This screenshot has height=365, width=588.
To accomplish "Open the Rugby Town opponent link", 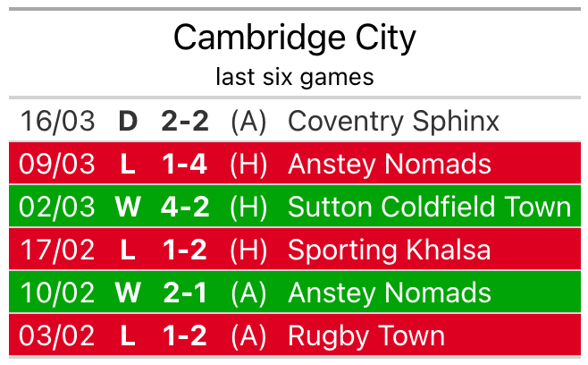I will click(366, 335).
